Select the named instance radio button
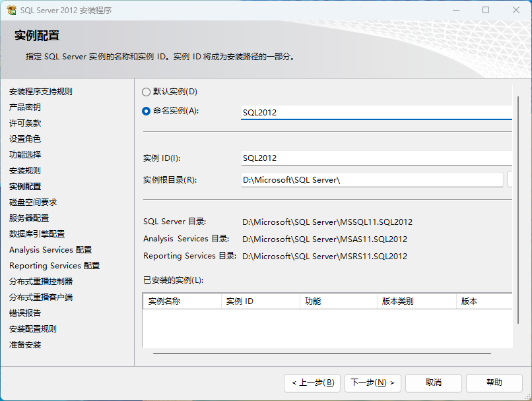 pyautogui.click(x=146, y=111)
